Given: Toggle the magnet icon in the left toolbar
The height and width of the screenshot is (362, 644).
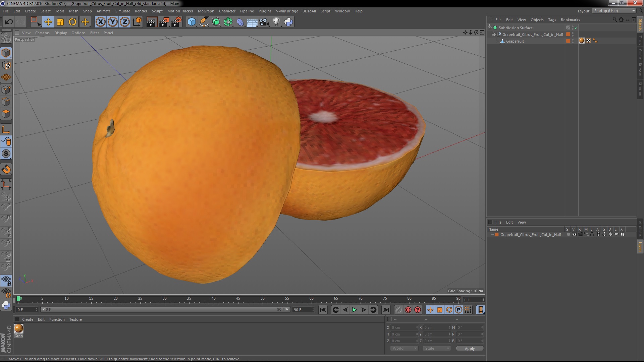Looking at the screenshot, I should pyautogui.click(x=6, y=169).
